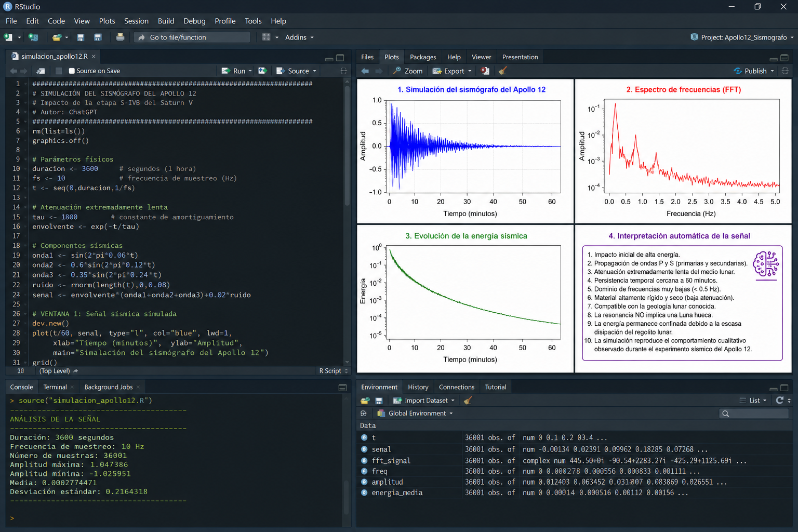The image size is (798, 532).
Task: Switch to the Packages tab
Action: [423, 57]
